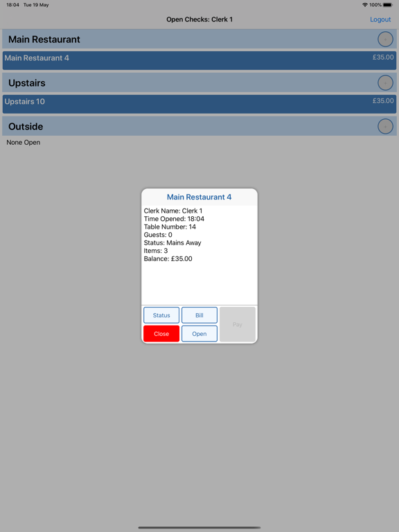Add a new check in Outside section

pos(385,126)
